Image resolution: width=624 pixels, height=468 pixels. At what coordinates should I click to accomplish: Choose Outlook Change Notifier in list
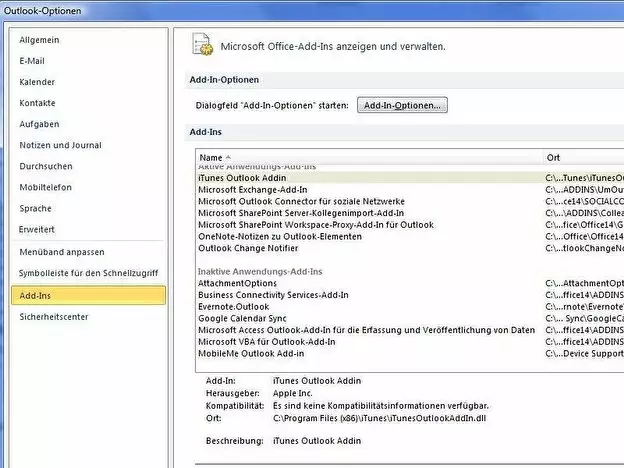coord(247,248)
